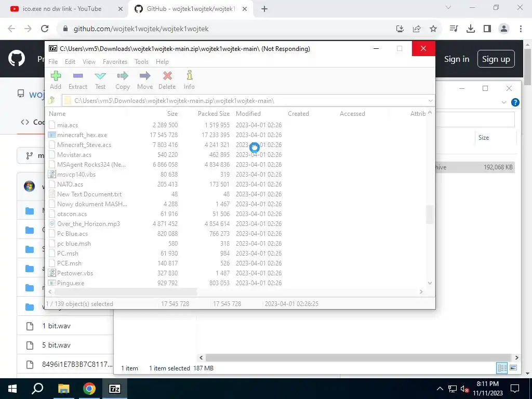This screenshot has width=532, height=399.
Task: Open Chrome from the taskbar
Action: (89, 389)
